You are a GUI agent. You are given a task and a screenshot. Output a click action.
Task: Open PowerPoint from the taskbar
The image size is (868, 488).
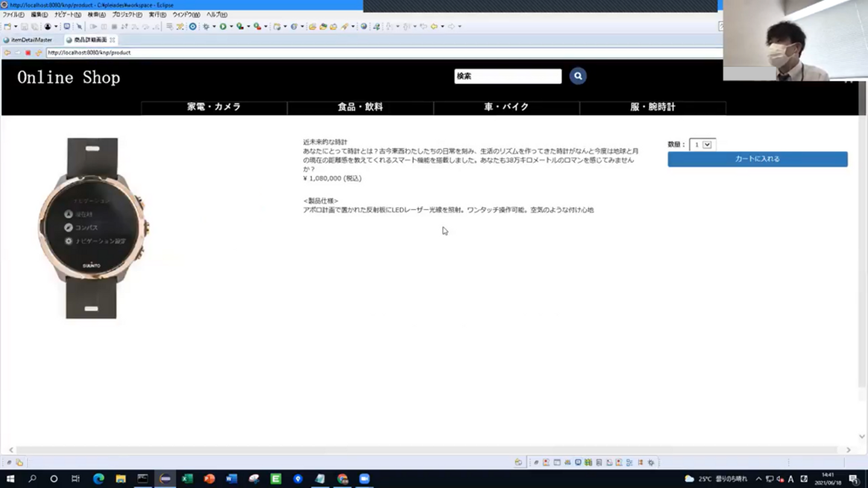[x=209, y=479]
